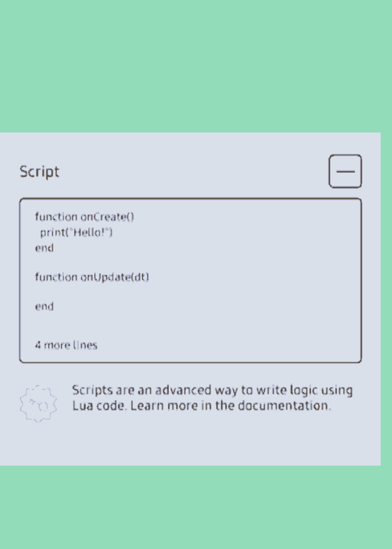Click the green background above the panel
Screen dimensions: 392x549
pyautogui.click(x=196, y=66)
